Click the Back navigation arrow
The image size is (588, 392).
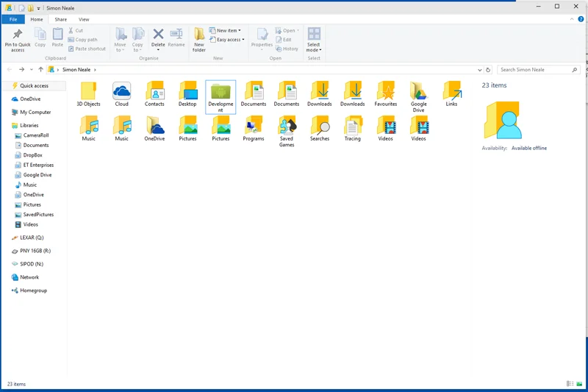tap(10, 69)
